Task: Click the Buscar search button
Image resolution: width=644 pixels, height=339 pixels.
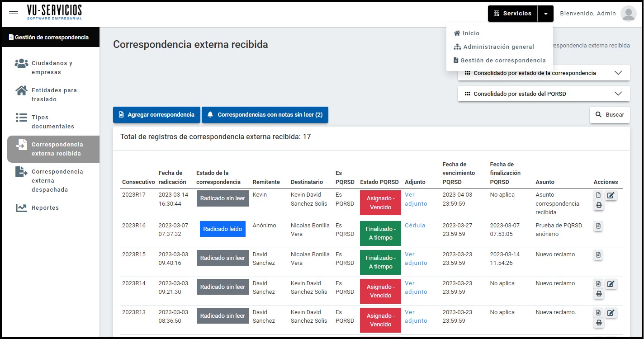Action: [609, 115]
